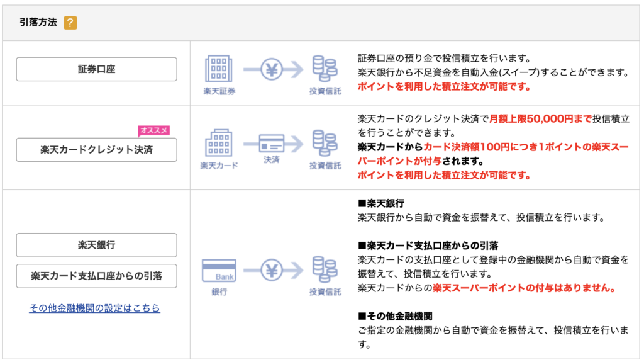Image resolution: width=644 pixels, height=362 pixels.
Task: Click the Bank card icon labeled 銀行
Action: pyautogui.click(x=219, y=270)
